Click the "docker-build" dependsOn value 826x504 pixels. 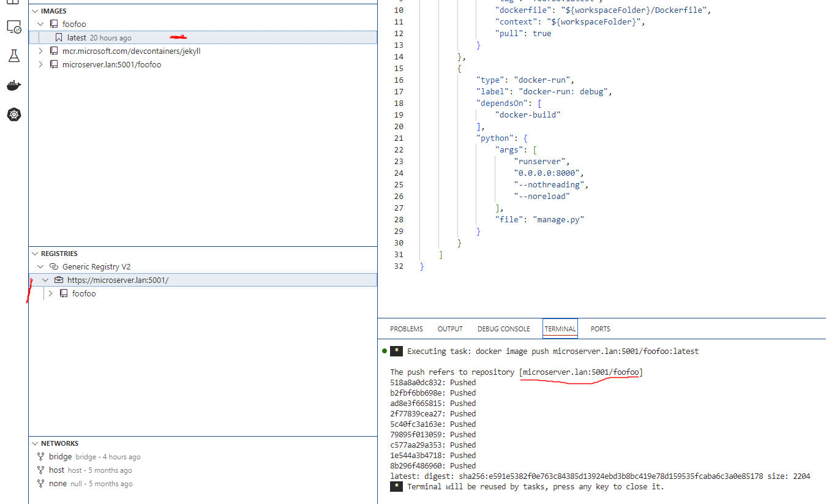pyautogui.click(x=528, y=115)
